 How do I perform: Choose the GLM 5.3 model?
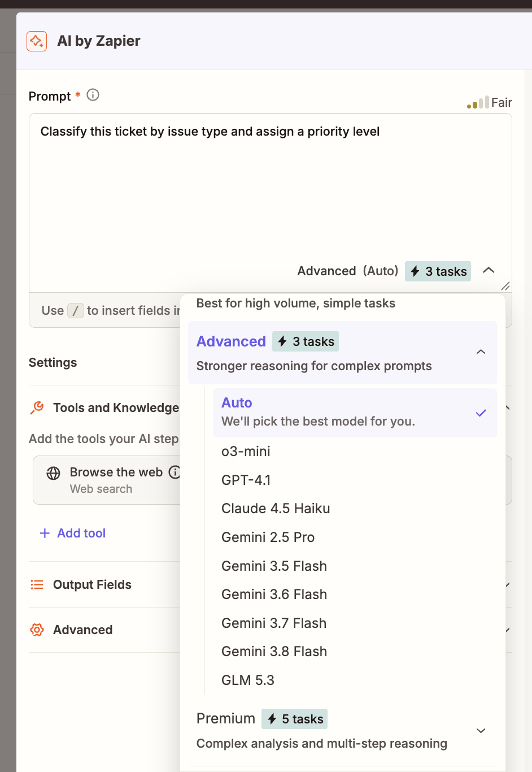pos(248,680)
